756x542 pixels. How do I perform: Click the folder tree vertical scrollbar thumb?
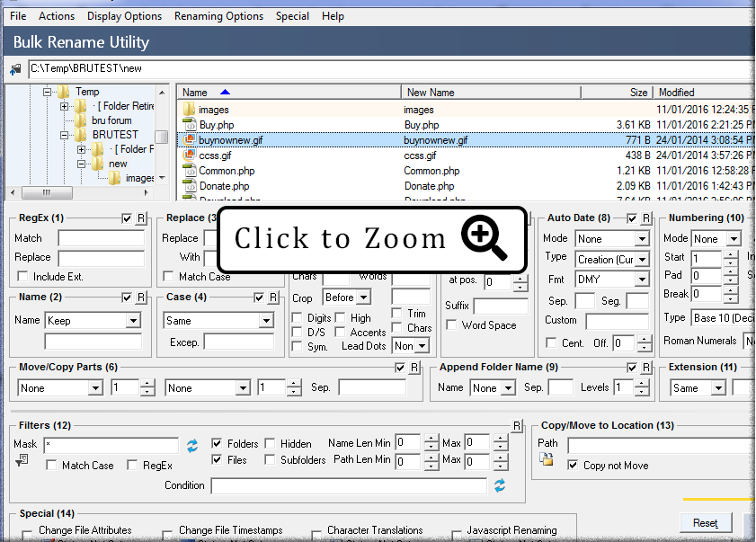pyautogui.click(x=162, y=137)
